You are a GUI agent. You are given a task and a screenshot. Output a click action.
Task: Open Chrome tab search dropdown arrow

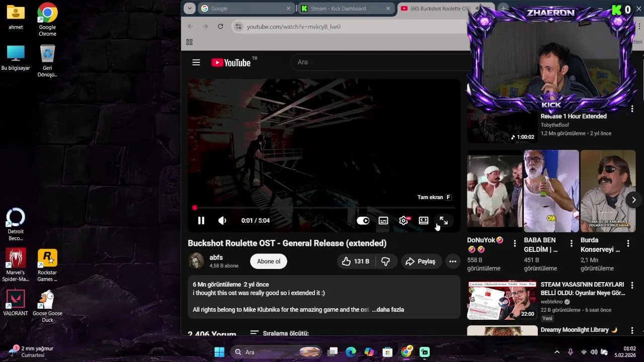point(190,8)
